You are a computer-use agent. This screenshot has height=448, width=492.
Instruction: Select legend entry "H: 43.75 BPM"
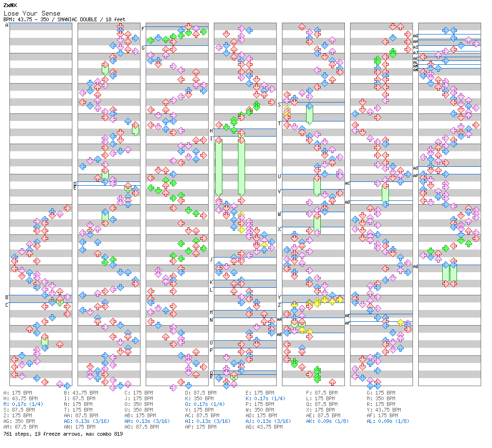click(20, 398)
